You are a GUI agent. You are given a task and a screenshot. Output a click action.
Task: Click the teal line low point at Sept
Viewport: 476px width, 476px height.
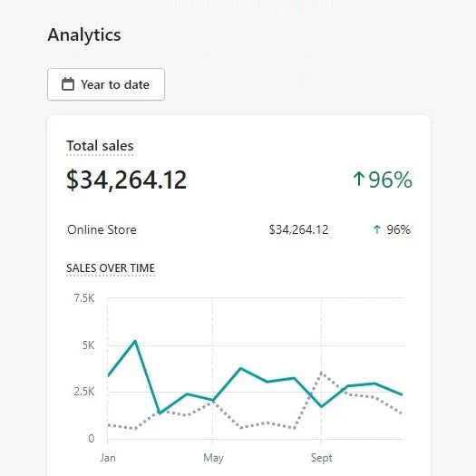321,406
